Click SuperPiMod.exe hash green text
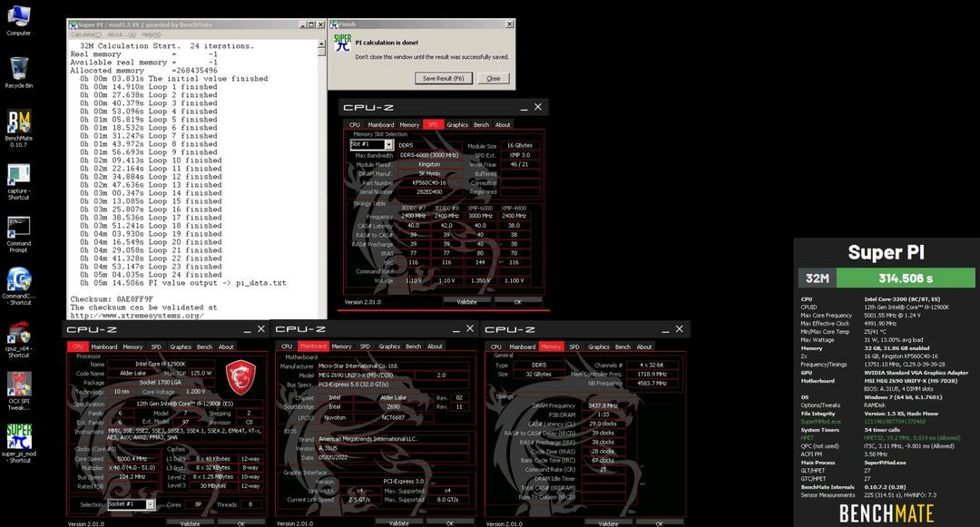980x527 pixels. click(x=895, y=422)
